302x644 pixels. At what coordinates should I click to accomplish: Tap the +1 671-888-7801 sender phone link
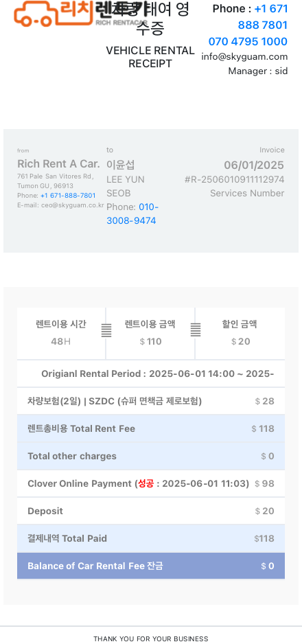pos(68,196)
